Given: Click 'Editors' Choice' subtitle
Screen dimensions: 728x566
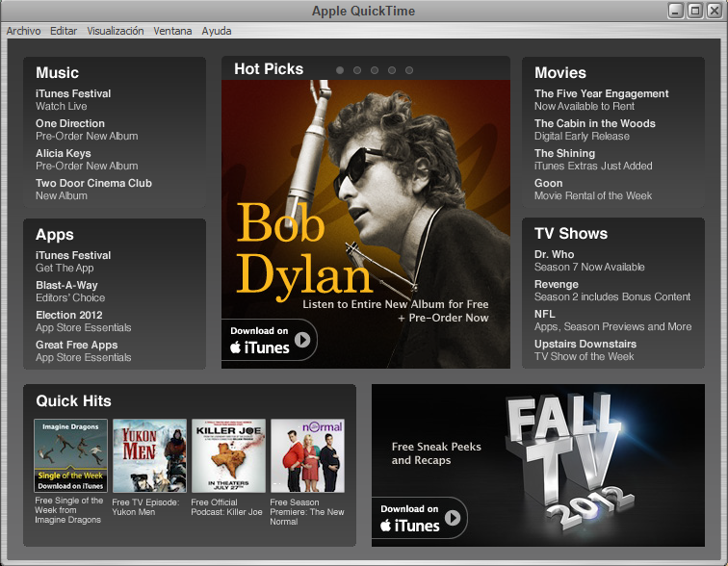Looking at the screenshot, I should click(70, 297).
